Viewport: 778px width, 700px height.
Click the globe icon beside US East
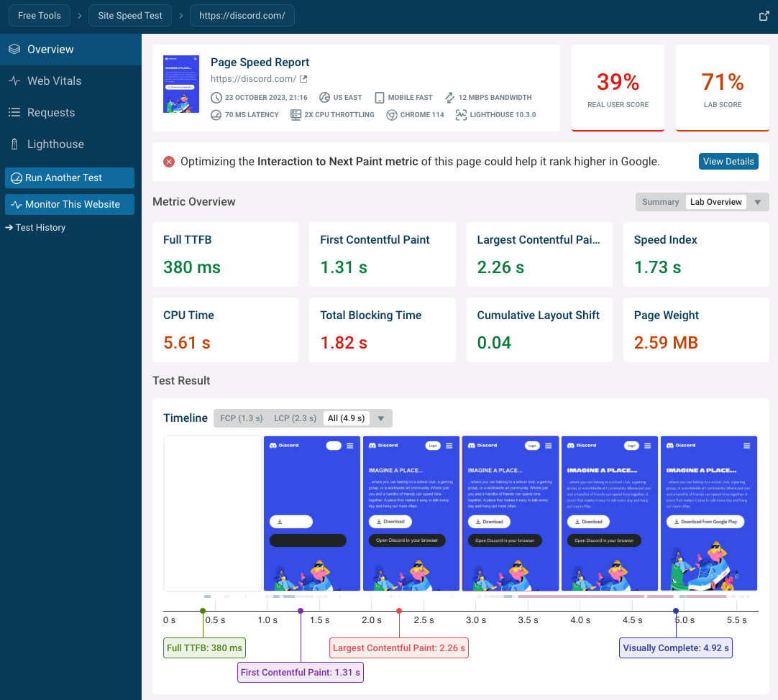pos(324,98)
